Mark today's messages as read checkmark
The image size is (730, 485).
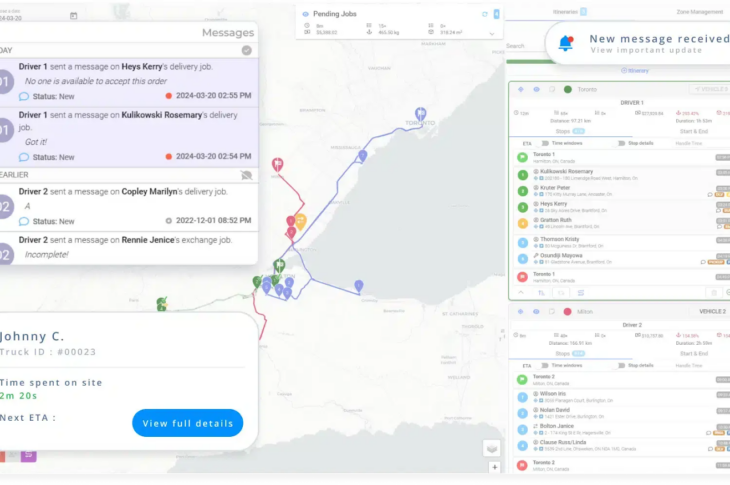(247, 49)
